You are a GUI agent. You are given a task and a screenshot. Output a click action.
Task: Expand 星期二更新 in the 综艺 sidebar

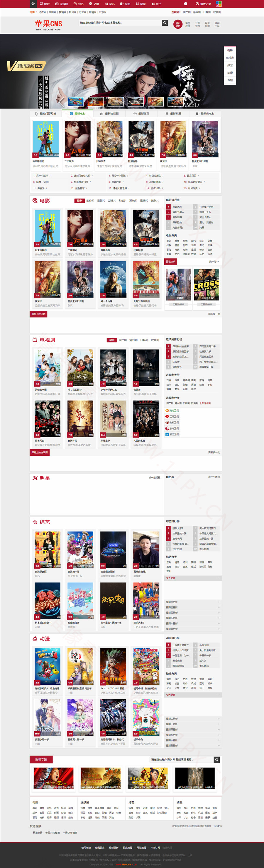click(192, 602)
